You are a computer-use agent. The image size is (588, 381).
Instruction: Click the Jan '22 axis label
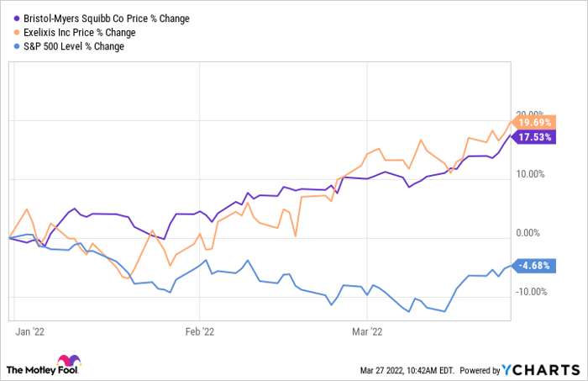[30, 332]
